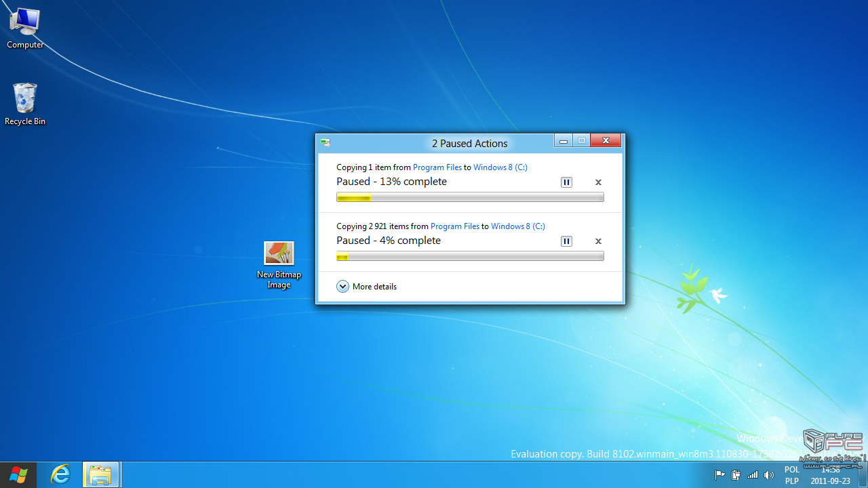Image resolution: width=868 pixels, height=488 pixels.
Task: Click the copy dialog title bar icon
Action: coord(326,143)
